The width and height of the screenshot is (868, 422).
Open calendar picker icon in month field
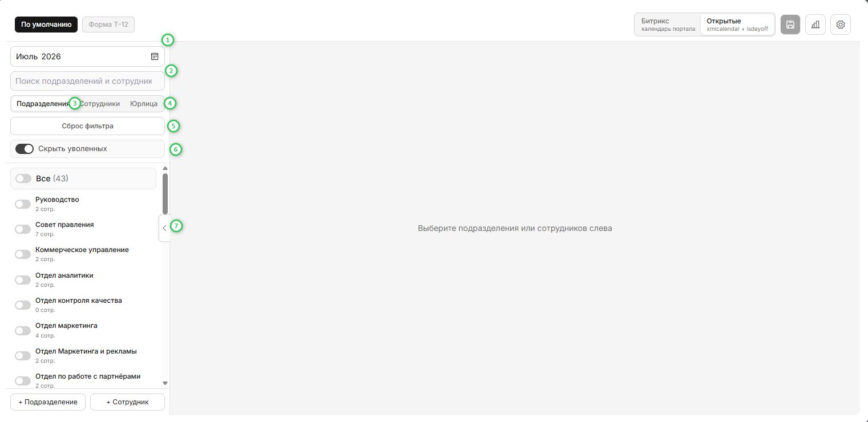(154, 56)
